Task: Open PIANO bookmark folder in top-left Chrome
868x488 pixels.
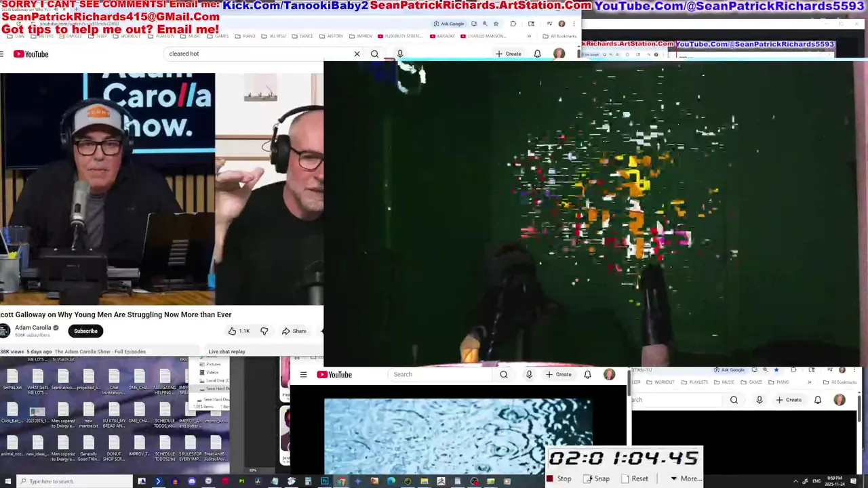Action: (245, 36)
